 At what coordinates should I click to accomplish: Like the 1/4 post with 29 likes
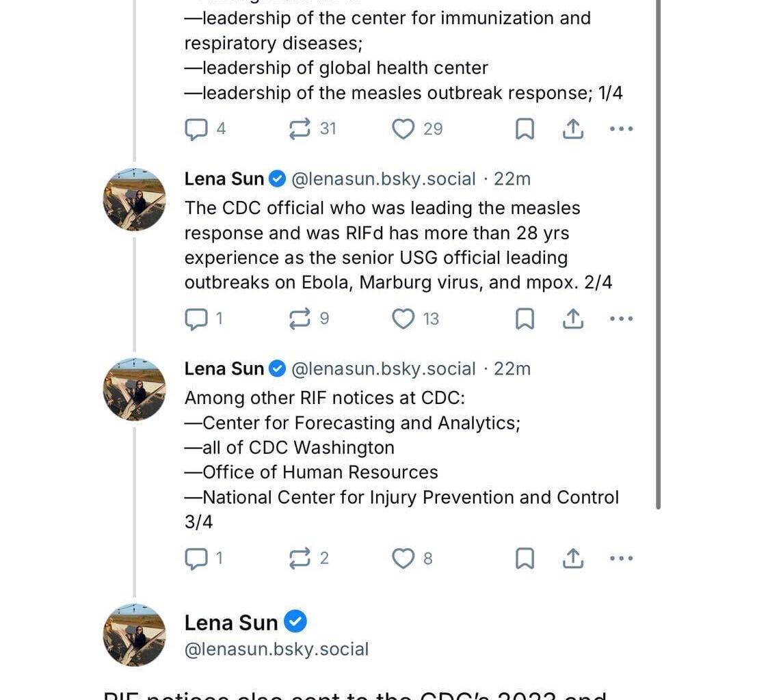(x=403, y=129)
